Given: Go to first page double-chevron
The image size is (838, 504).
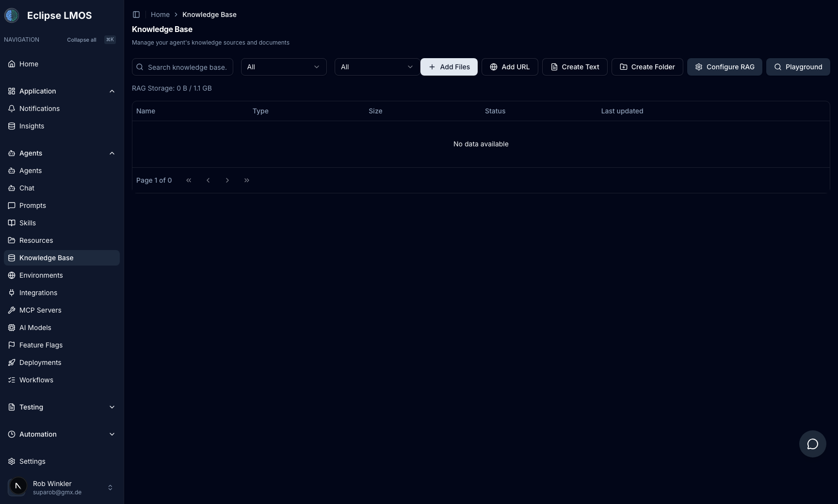Looking at the screenshot, I should pyautogui.click(x=189, y=180).
